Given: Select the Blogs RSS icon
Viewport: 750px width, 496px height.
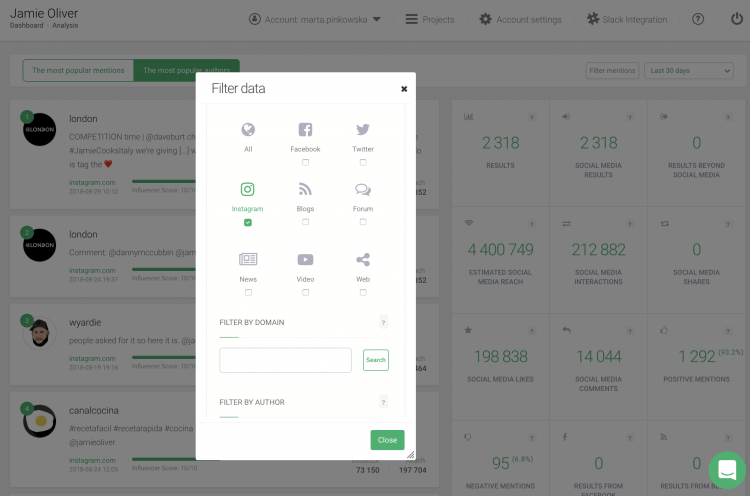Looking at the screenshot, I should coord(305,189).
